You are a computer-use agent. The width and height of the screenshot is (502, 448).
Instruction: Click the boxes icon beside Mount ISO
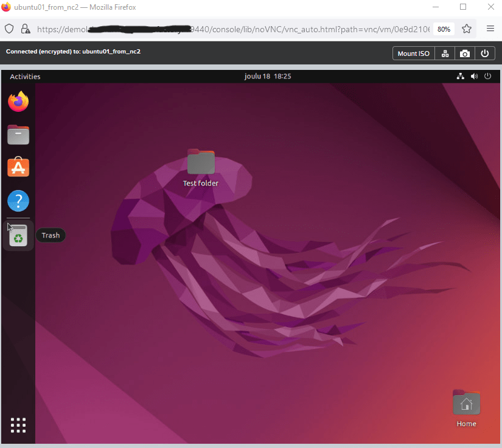tap(445, 53)
